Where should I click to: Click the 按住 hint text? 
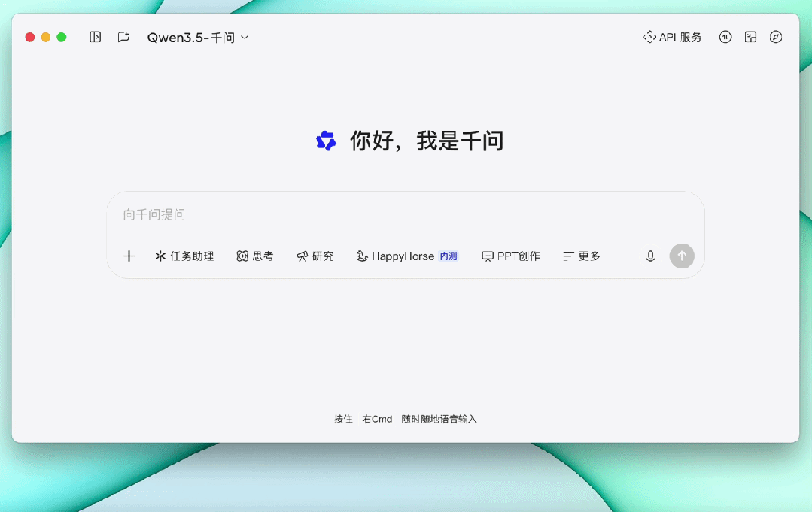pyautogui.click(x=343, y=419)
